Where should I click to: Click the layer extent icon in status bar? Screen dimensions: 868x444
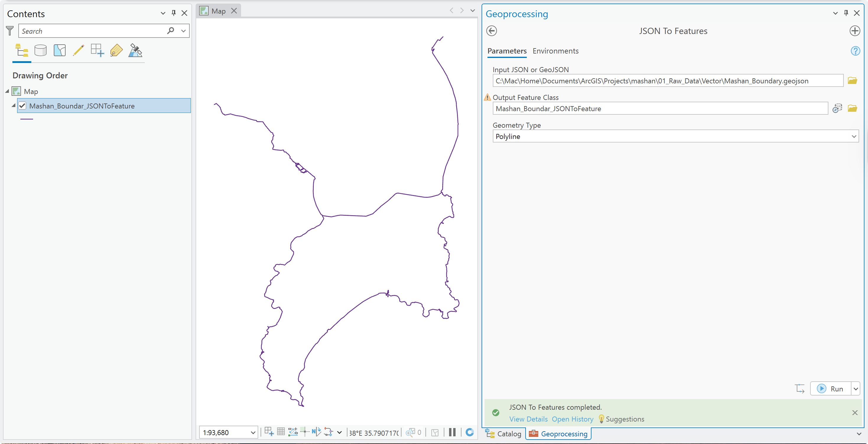pos(435,432)
